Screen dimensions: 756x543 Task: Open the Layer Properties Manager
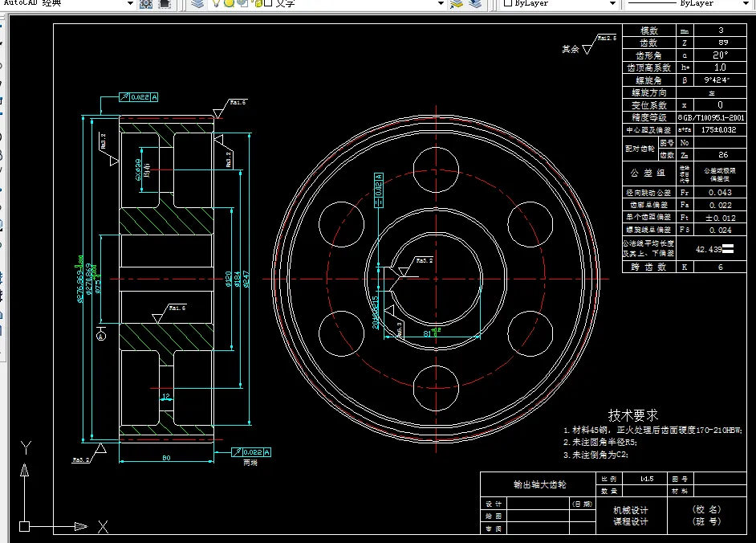(197, 4)
